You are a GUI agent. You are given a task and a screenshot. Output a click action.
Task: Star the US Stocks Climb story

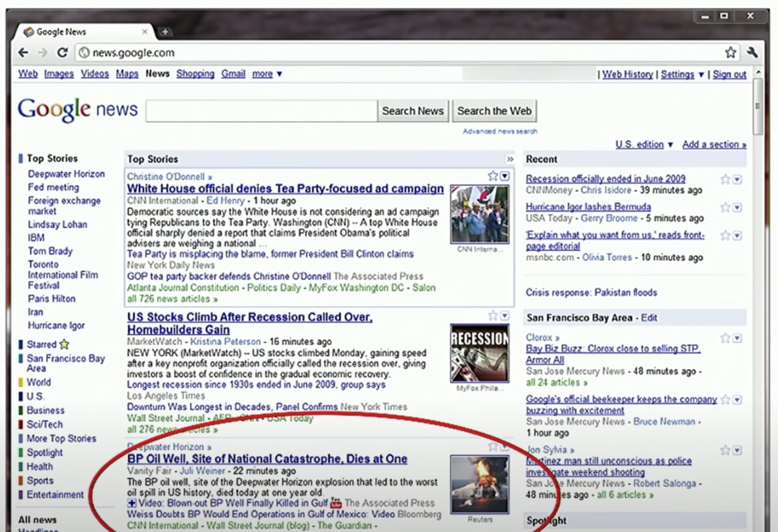[493, 316]
